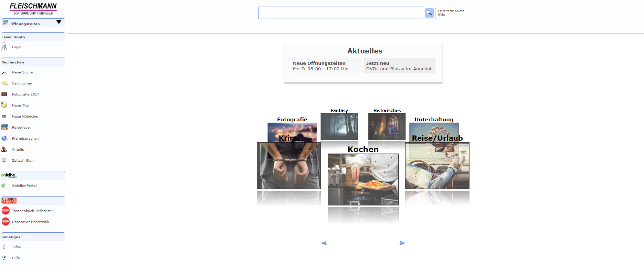Click the Recherchen section header

33,62
